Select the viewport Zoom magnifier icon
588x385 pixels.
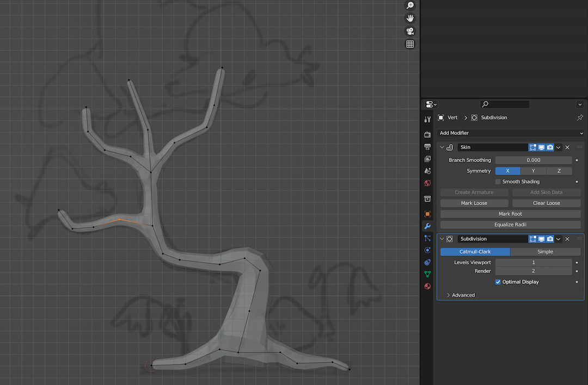409,5
